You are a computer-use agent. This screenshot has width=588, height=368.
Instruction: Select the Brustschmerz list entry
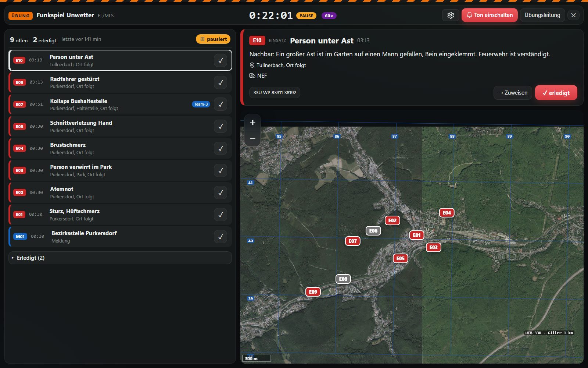pos(120,148)
